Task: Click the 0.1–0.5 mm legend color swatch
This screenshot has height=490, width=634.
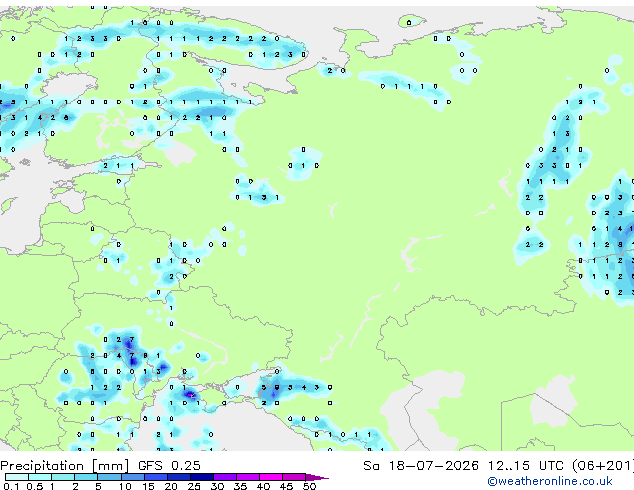Action: coord(17,477)
